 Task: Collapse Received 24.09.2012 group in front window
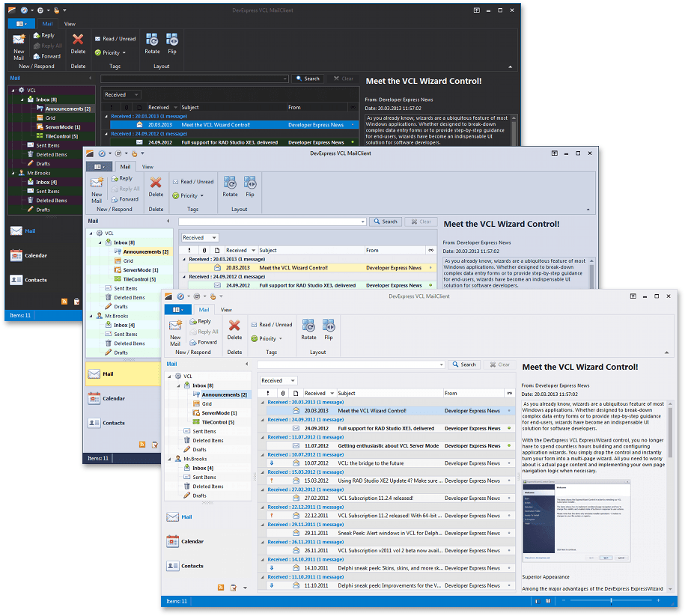tap(263, 419)
